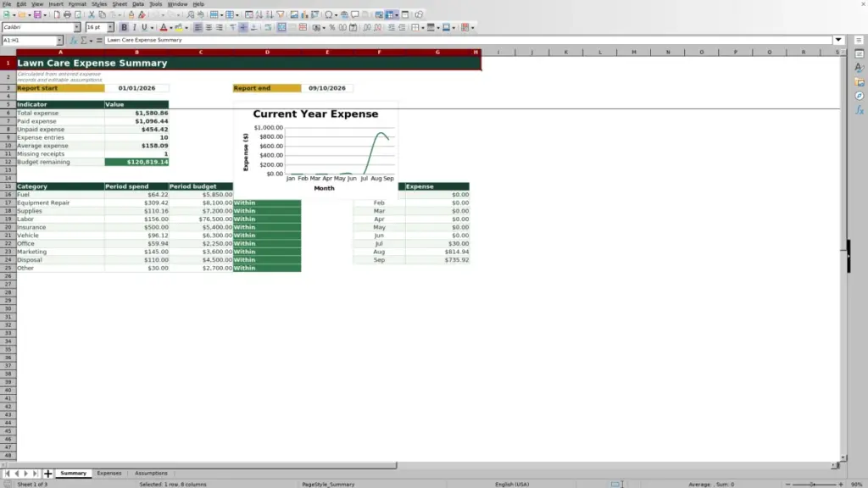The height and width of the screenshot is (488, 868).
Task: Click the Name Box input field
Action: (x=29, y=41)
